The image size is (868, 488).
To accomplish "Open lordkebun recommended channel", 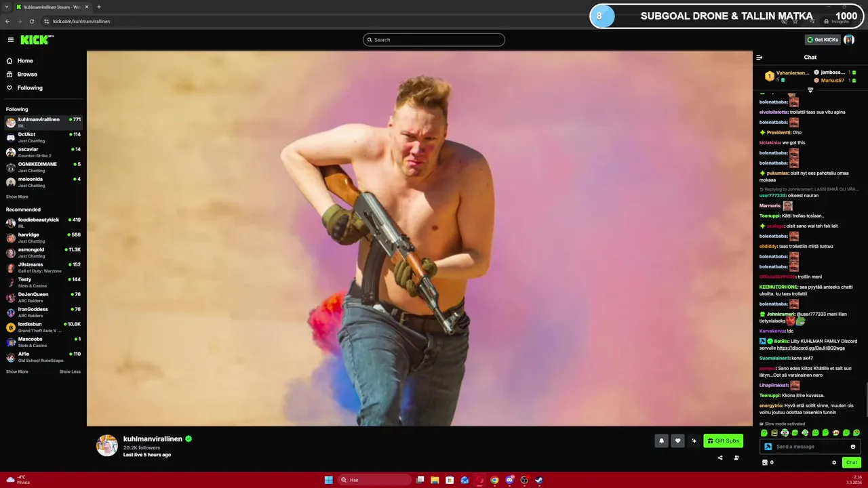I will click(43, 327).
